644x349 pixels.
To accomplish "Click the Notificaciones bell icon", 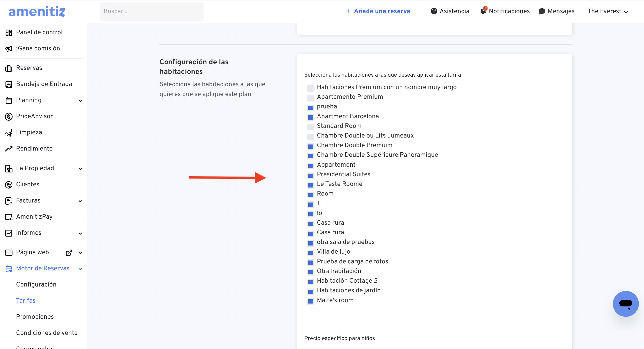I will 483,11.
